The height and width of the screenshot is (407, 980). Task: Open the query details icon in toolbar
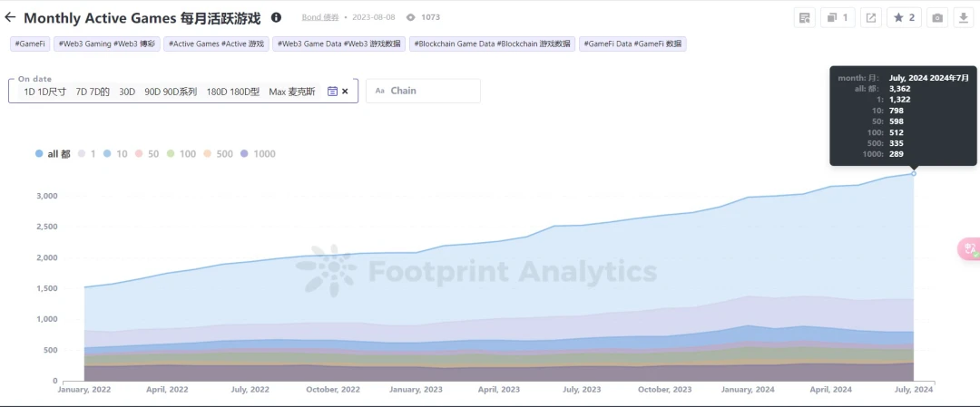point(803,17)
